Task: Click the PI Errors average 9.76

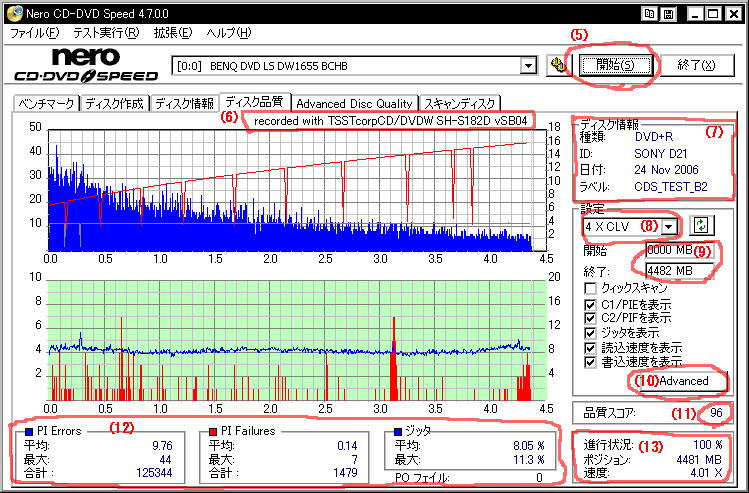Action: pyautogui.click(x=162, y=446)
